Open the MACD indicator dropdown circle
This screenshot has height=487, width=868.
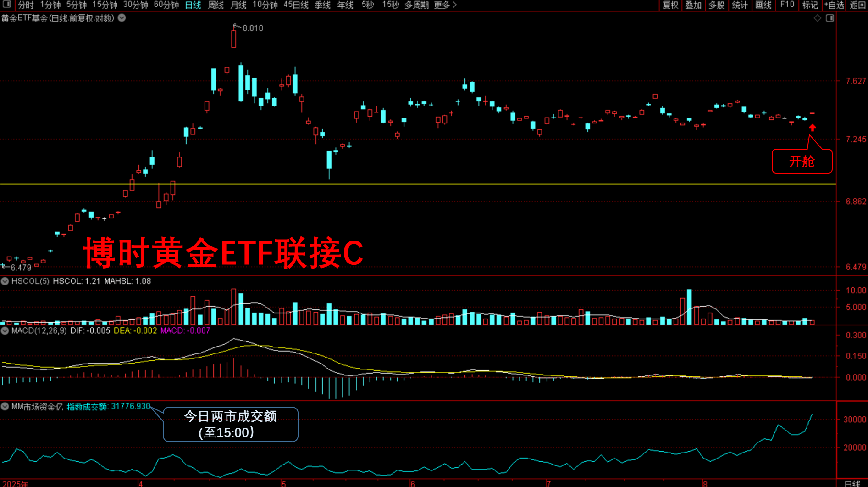(5, 330)
